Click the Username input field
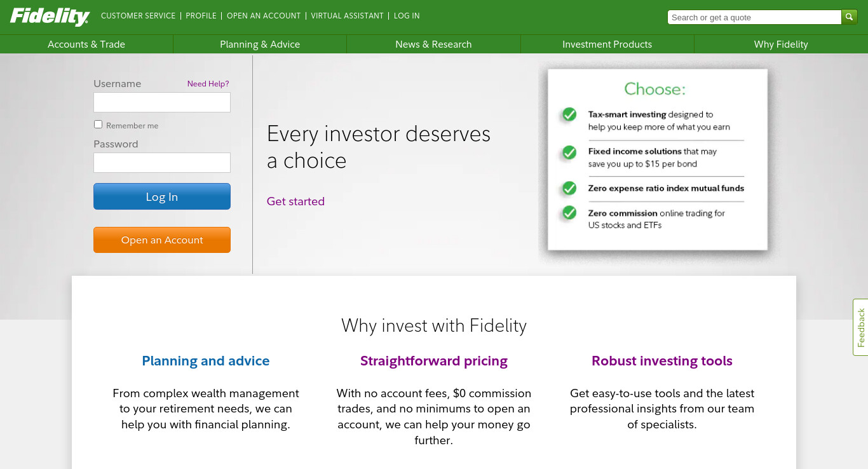 pyautogui.click(x=162, y=102)
